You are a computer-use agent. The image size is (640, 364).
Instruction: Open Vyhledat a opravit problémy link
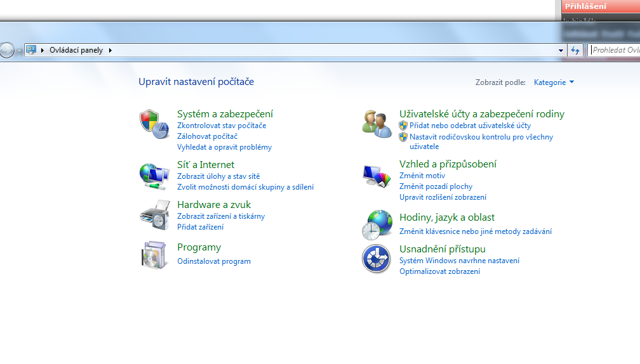225,147
